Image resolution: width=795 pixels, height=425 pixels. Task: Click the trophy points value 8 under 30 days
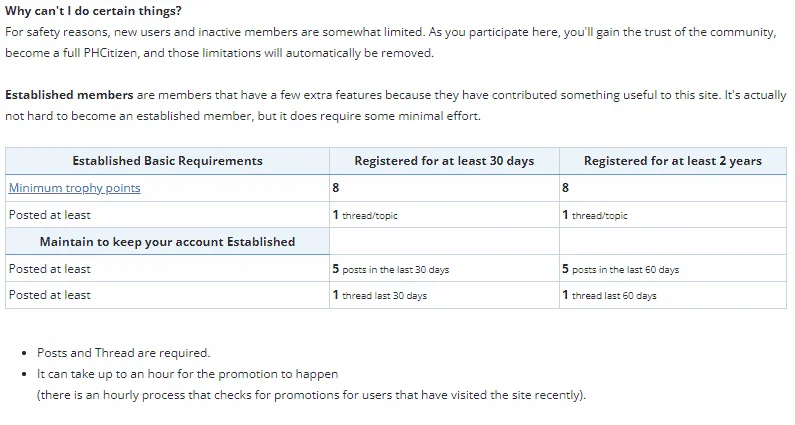tap(336, 188)
